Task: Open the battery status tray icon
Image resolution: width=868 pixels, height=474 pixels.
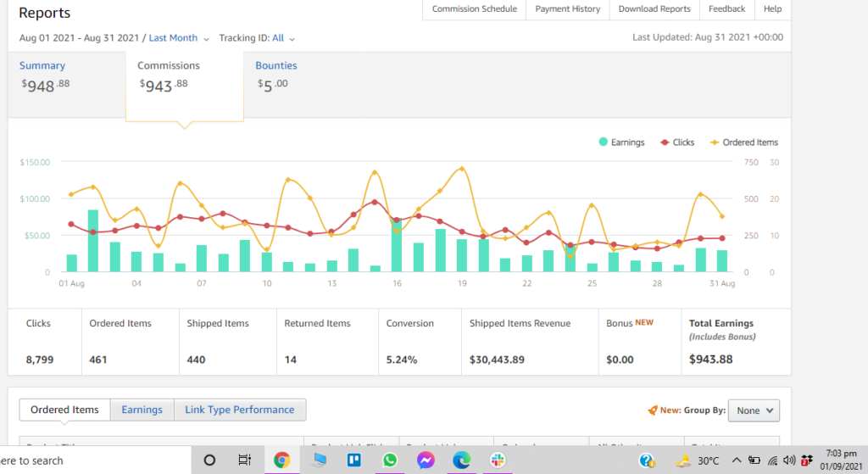Action: click(754, 460)
